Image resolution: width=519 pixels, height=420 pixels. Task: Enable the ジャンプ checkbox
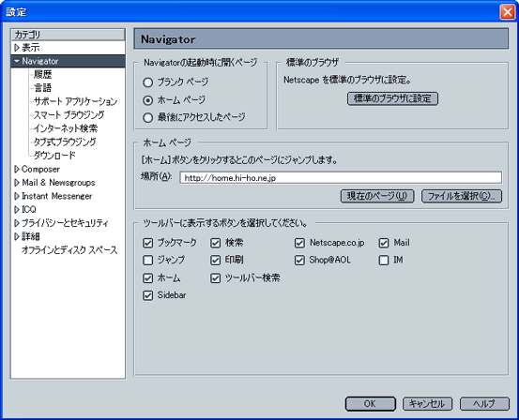[147, 261]
